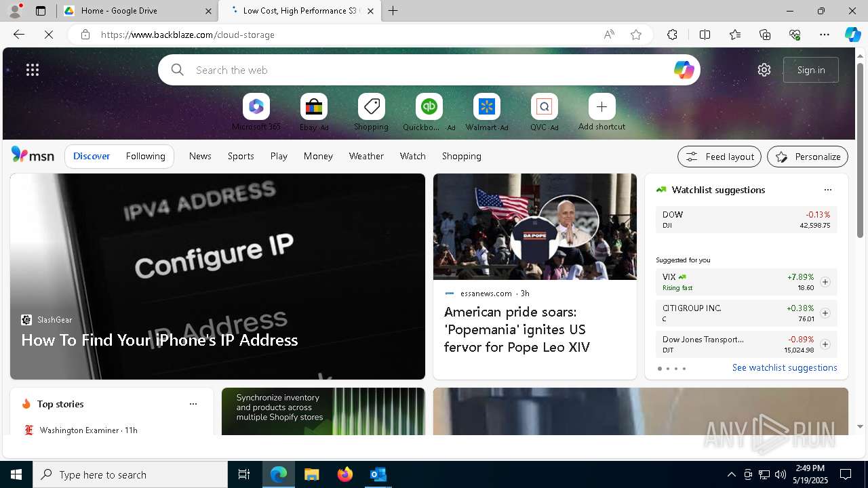Open the Play section
This screenshot has height=488, width=868.
[279, 156]
